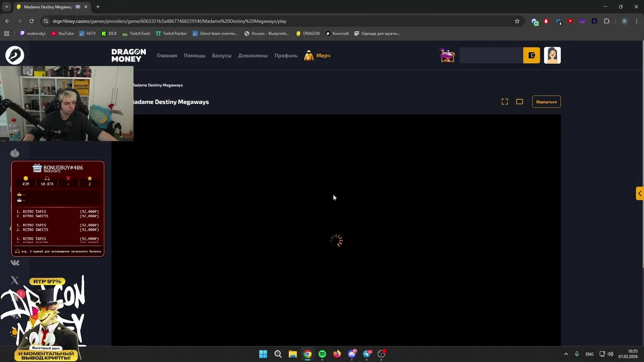Open the volume tray icon

click(x=610, y=354)
